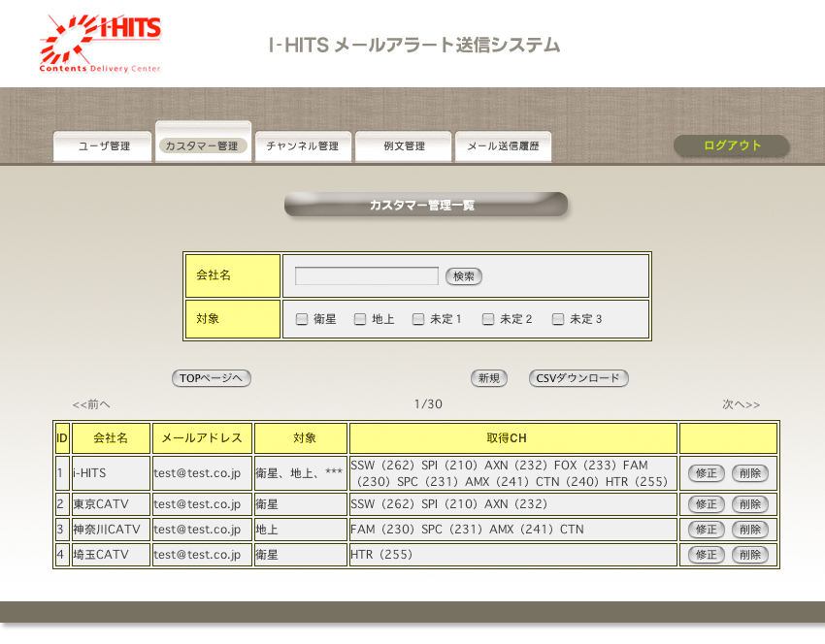
Task: Go to next page via 次へ>>
Action: [741, 404]
